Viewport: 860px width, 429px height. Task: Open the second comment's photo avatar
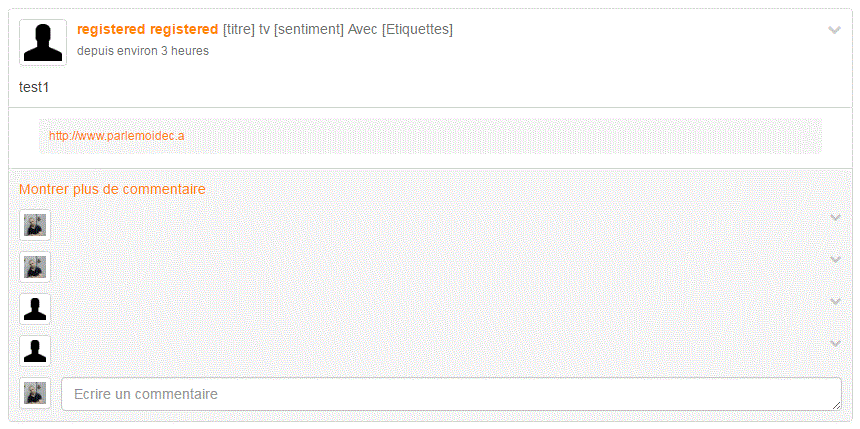(x=35, y=267)
